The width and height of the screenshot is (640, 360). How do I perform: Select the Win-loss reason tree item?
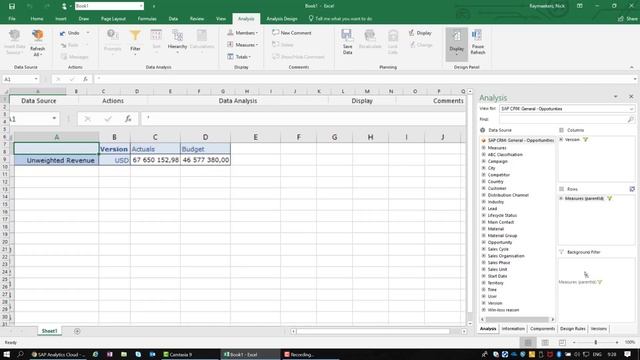(x=503, y=310)
